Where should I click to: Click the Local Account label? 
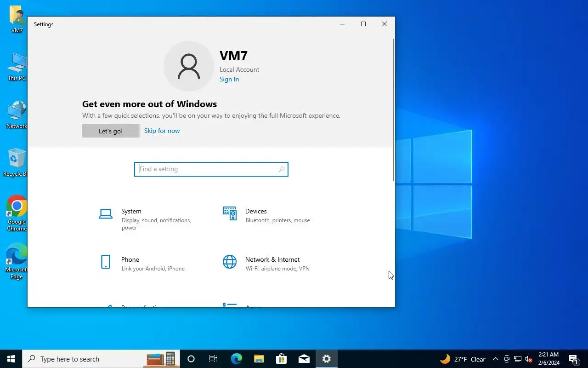(239, 69)
